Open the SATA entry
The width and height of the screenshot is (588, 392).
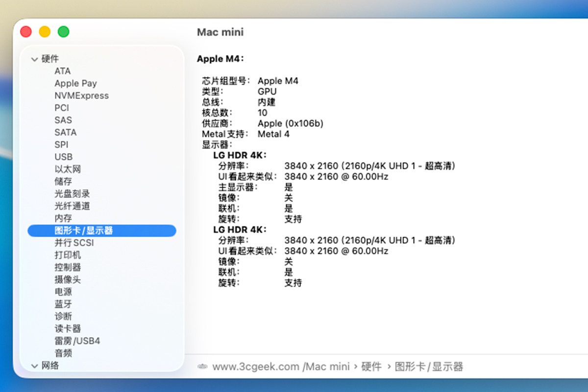[66, 132]
